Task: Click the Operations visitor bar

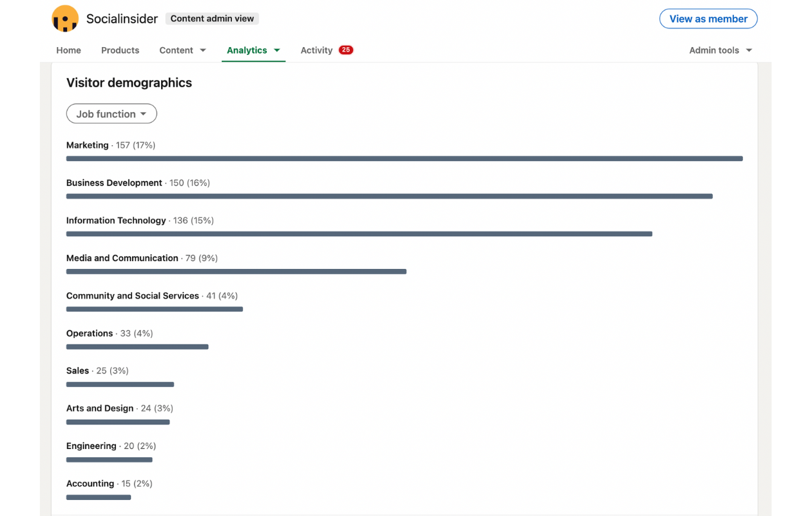Action: [137, 347]
